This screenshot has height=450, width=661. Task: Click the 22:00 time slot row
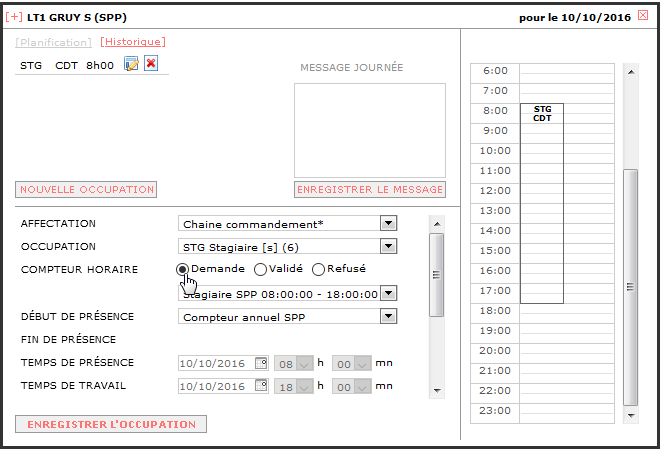(x=542, y=393)
